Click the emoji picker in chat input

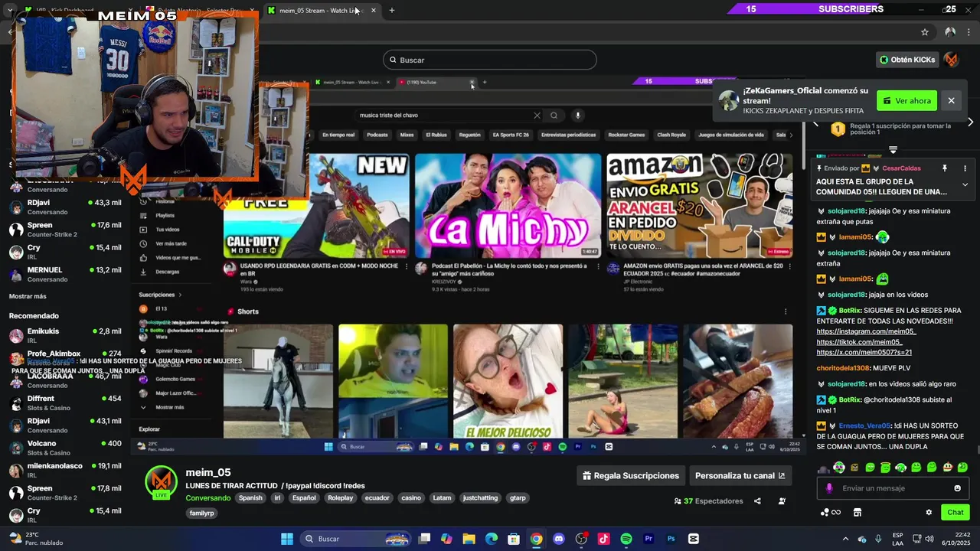[957, 488]
